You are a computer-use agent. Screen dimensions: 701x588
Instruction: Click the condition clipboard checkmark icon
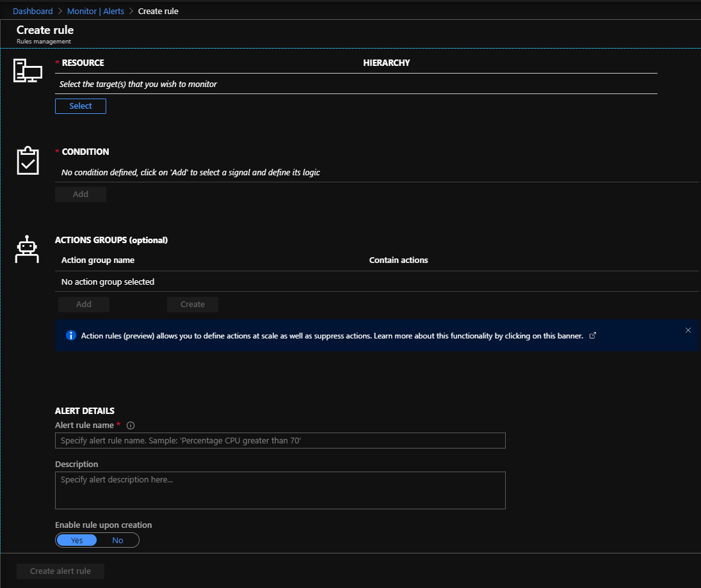(x=28, y=161)
